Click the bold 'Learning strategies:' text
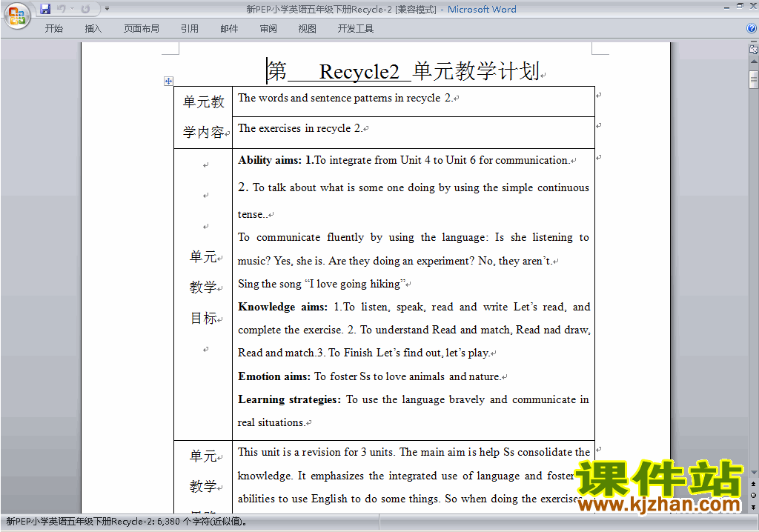Viewport: 759px width, 532px height. 290,399
